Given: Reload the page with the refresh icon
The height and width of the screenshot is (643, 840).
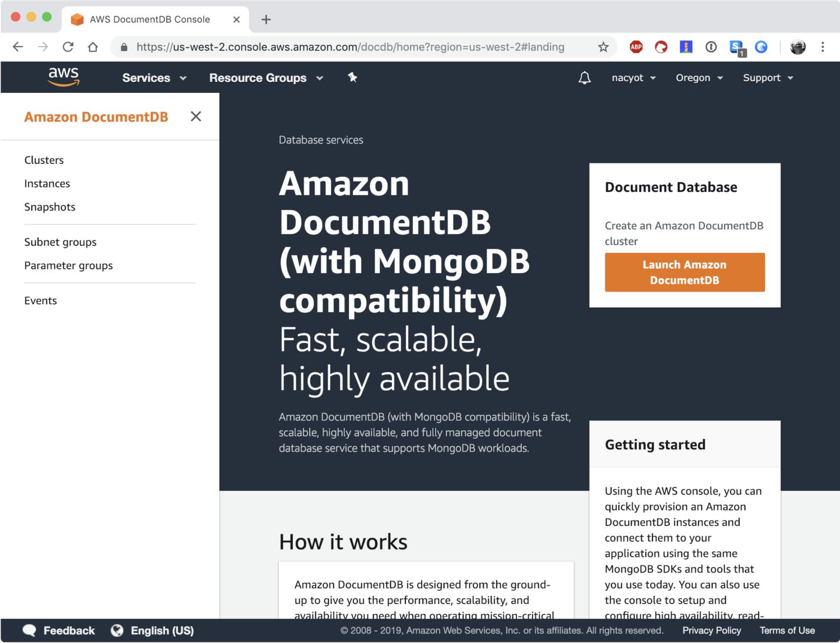Looking at the screenshot, I should [68, 47].
